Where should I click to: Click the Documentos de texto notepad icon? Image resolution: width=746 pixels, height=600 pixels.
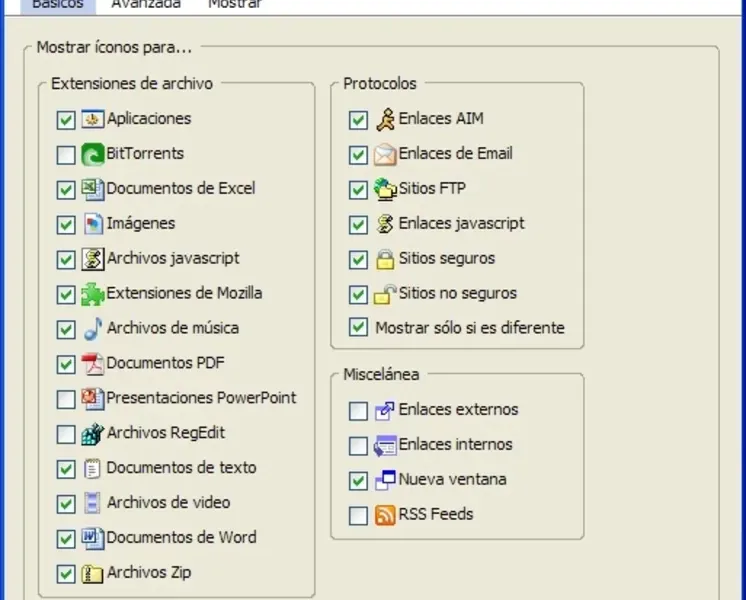pyautogui.click(x=92, y=469)
